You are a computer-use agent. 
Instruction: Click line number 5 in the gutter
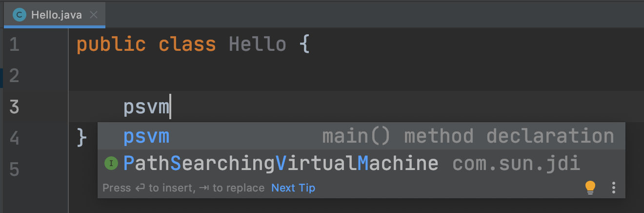[x=14, y=169]
